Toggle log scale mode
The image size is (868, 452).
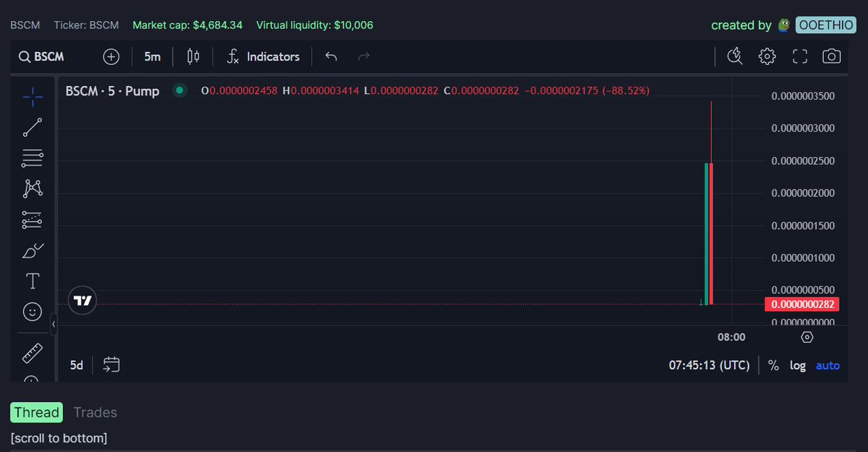[x=798, y=365]
